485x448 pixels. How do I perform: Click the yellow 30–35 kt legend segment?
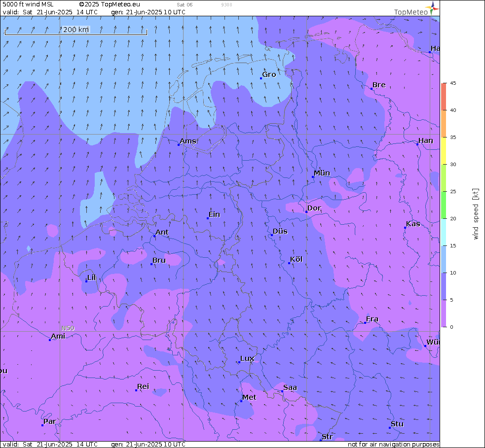444,151
